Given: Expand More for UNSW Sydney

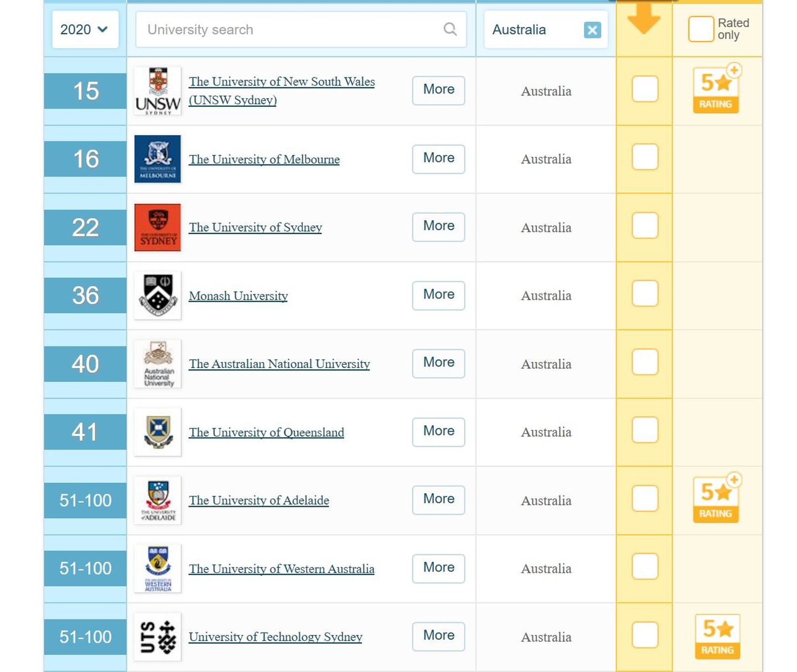Looking at the screenshot, I should pos(438,90).
